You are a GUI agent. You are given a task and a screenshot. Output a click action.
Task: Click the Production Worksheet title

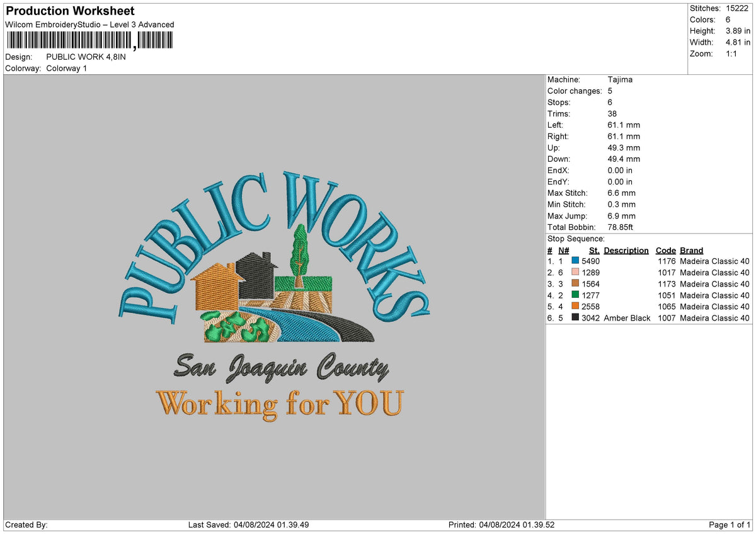69,11
